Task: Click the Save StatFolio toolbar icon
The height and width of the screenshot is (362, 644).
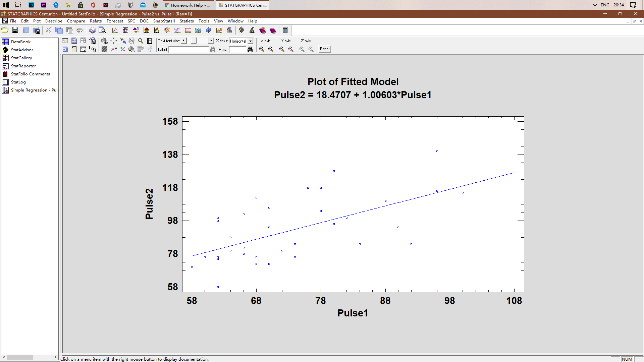Action: click(x=15, y=30)
